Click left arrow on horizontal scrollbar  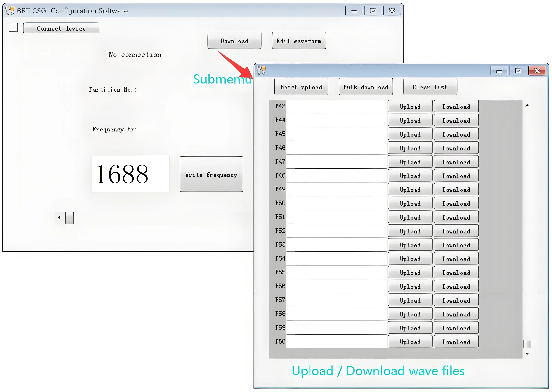[59, 217]
